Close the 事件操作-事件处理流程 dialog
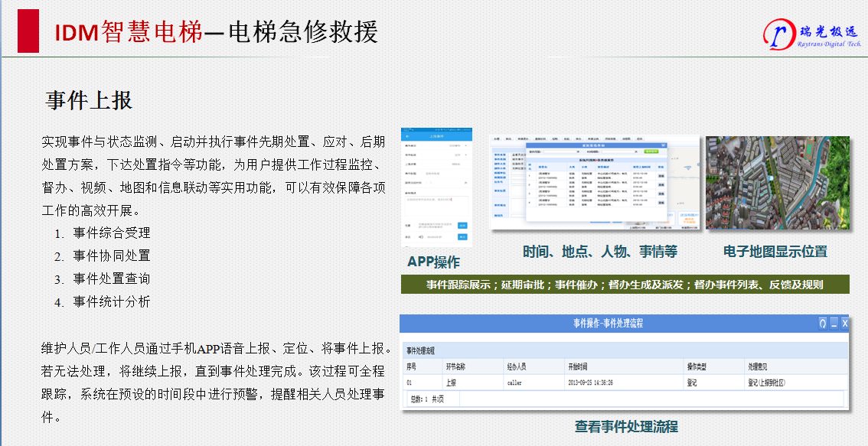This screenshot has height=446, width=868. (x=844, y=324)
